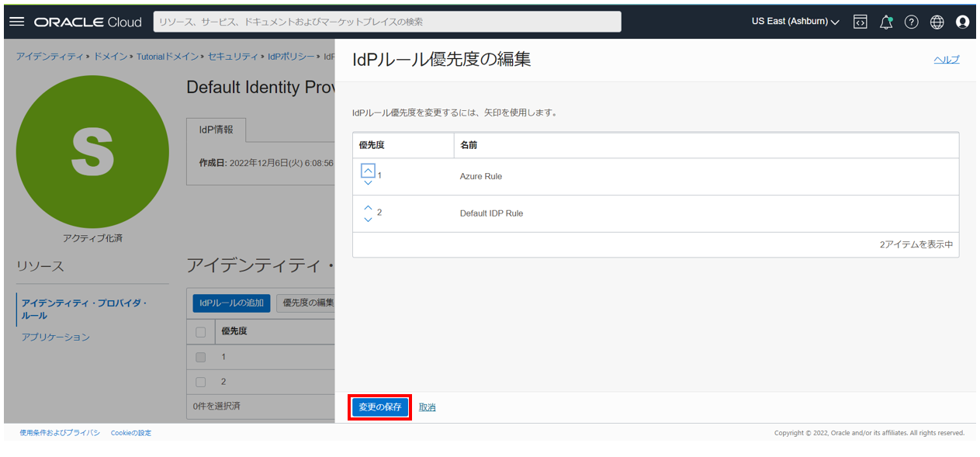Image resolution: width=980 pixels, height=457 pixels.
Task: Switch to the IdP情報 tab
Action: 216,130
